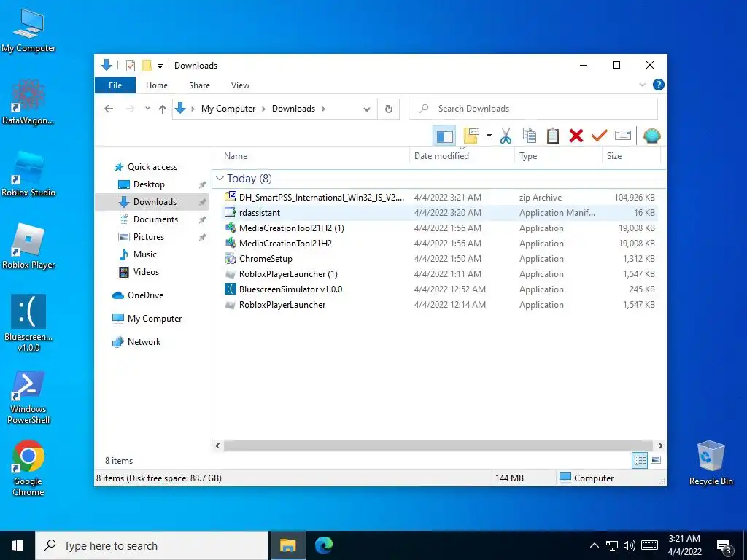Click the Rename icon in toolbar
Image resolution: width=747 pixels, height=560 pixels.
(x=623, y=136)
